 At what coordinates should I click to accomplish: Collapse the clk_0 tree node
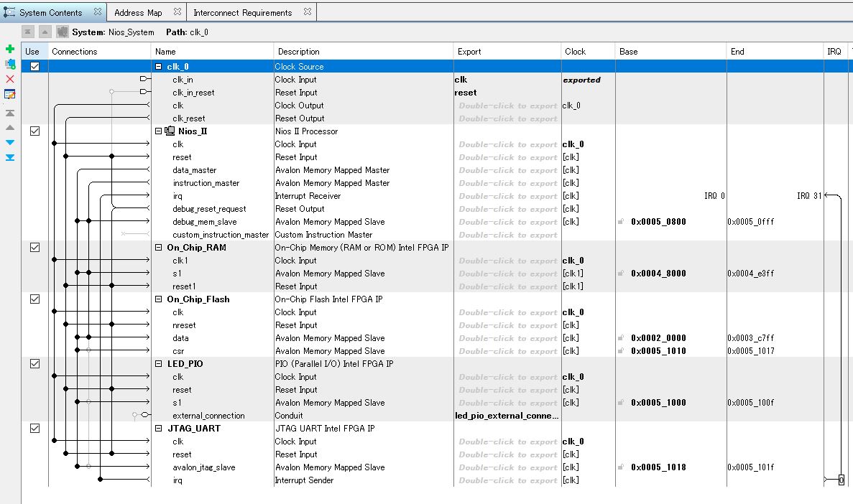tap(158, 66)
